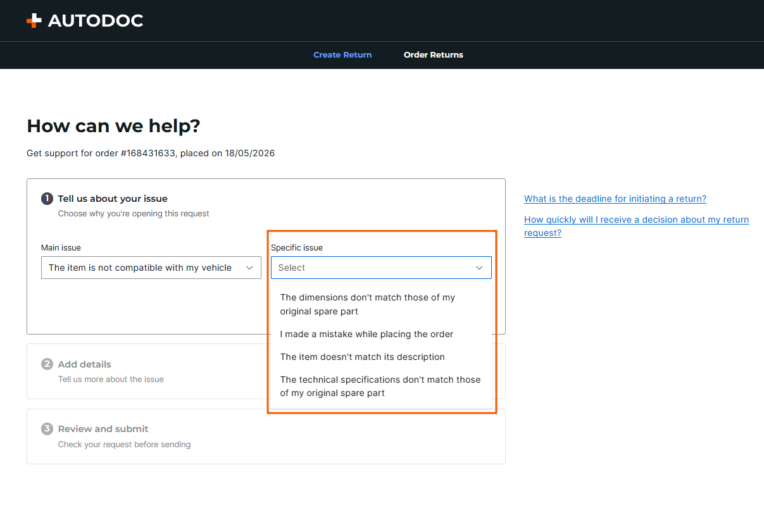Pick "The item doesn't match its description"
Image resolution: width=764 pixels, height=532 pixels.
click(x=381, y=357)
